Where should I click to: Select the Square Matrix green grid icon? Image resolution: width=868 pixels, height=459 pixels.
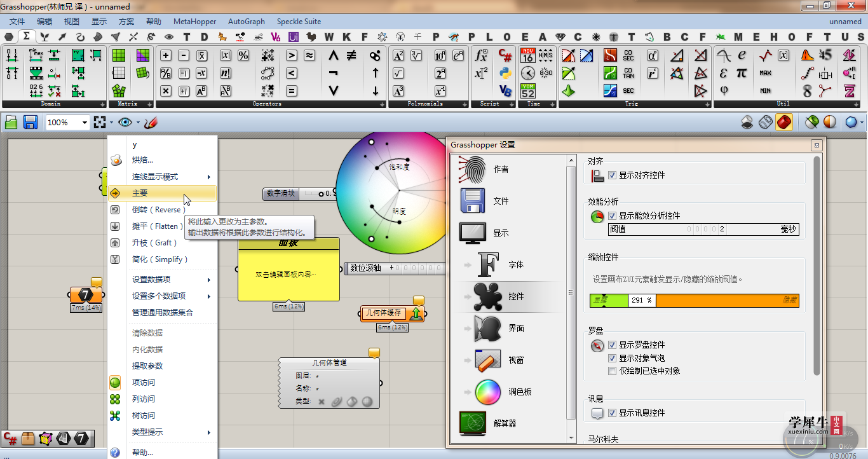[x=119, y=55]
